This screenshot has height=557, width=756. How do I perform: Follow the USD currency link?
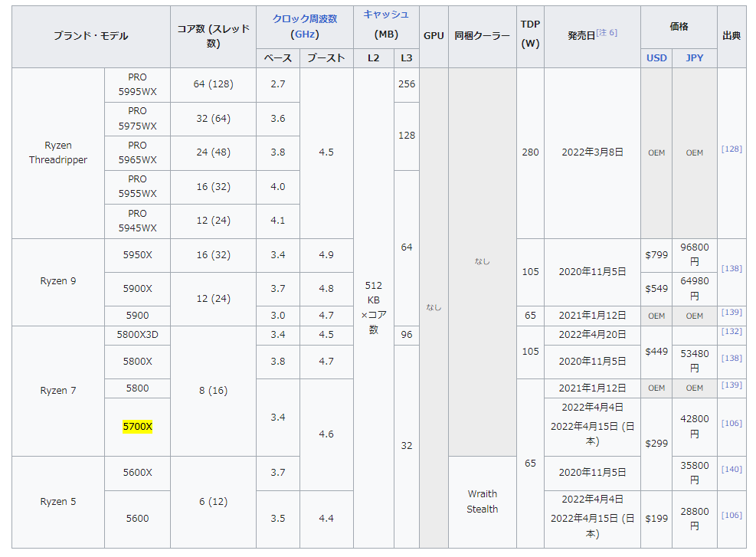(x=656, y=58)
